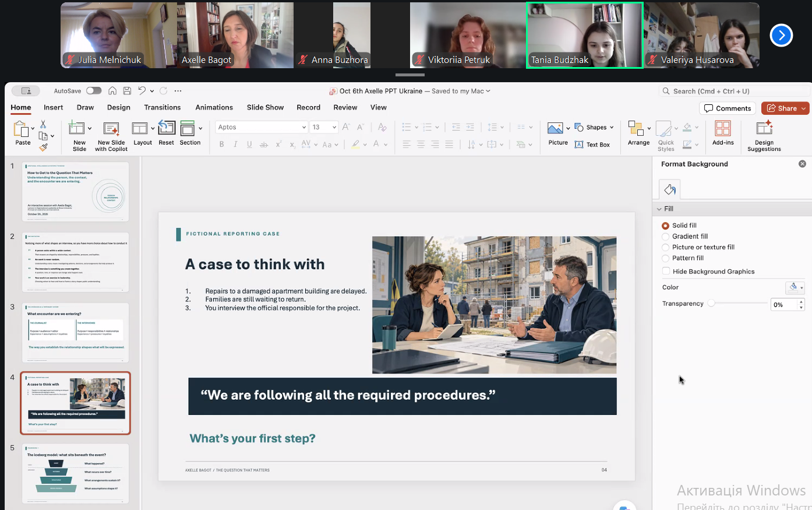Insert a Text Box
The width and height of the screenshot is (812, 510).
click(592, 145)
